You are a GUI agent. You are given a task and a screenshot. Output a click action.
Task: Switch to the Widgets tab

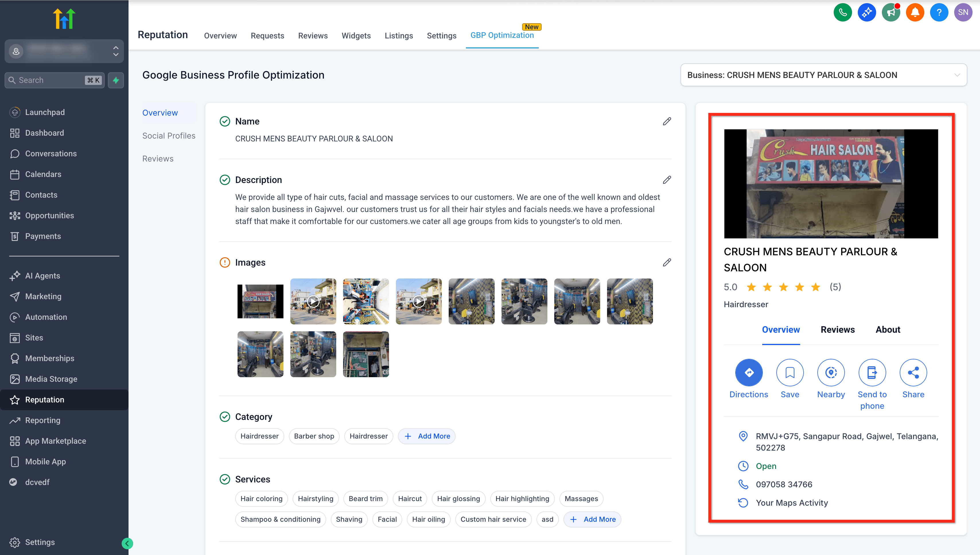pos(356,36)
